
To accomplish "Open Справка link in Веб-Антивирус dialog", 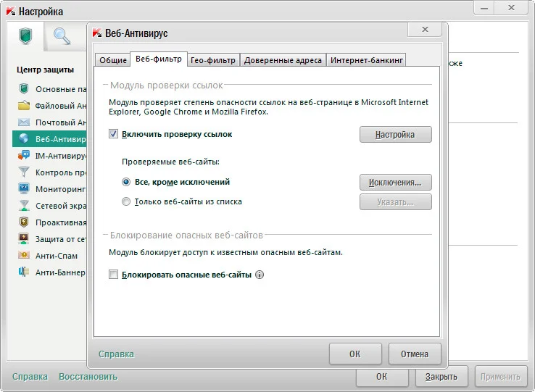I will point(116,354).
